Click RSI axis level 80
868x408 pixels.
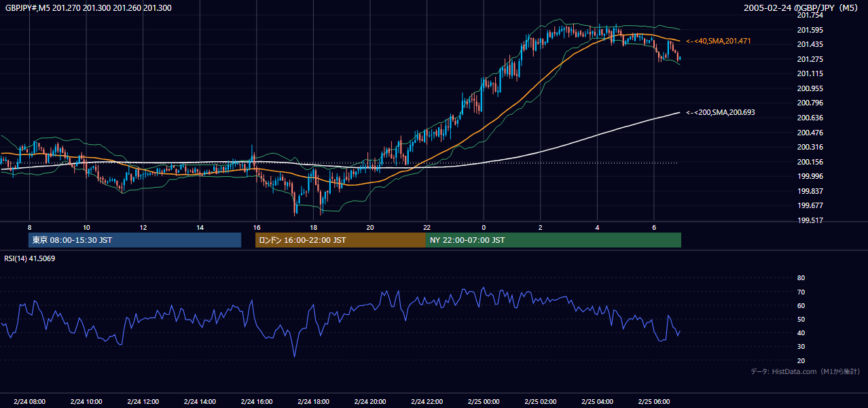pos(801,278)
